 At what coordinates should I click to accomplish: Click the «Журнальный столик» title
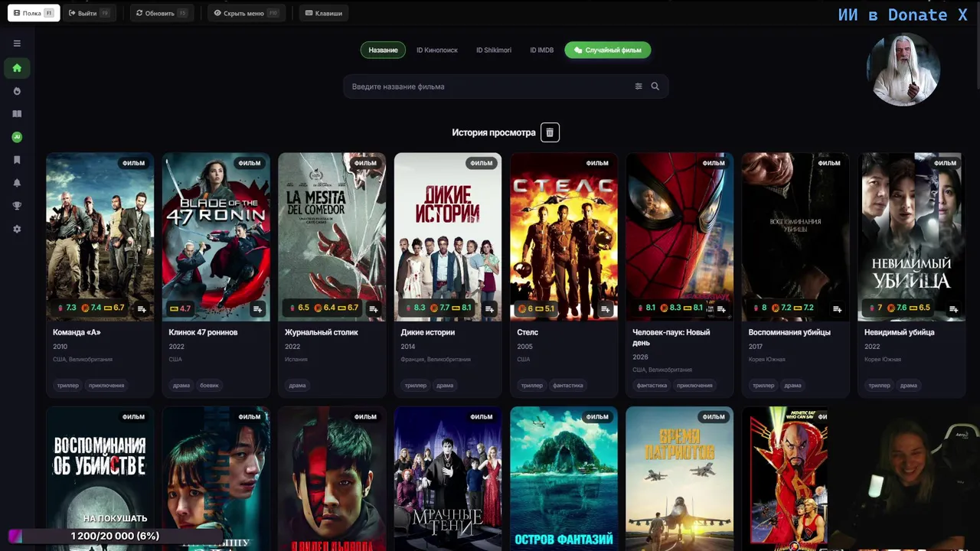point(322,333)
